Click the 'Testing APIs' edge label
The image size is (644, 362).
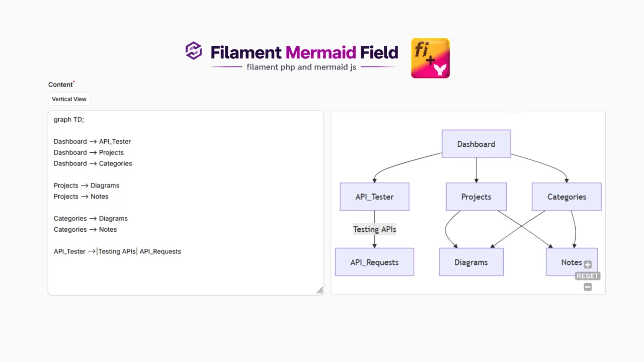coord(374,229)
